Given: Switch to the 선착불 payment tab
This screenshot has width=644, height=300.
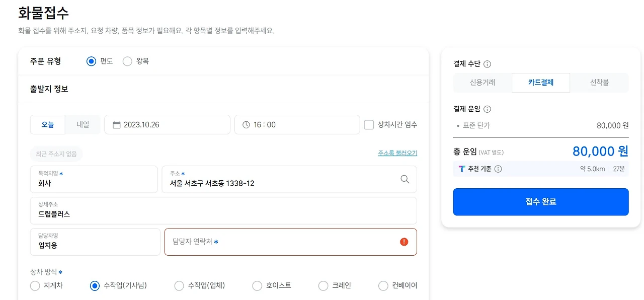Looking at the screenshot, I should pyautogui.click(x=599, y=83).
